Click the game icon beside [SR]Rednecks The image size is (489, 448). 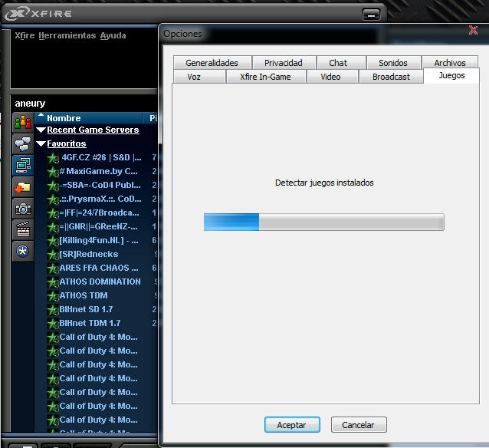pyautogui.click(x=53, y=255)
